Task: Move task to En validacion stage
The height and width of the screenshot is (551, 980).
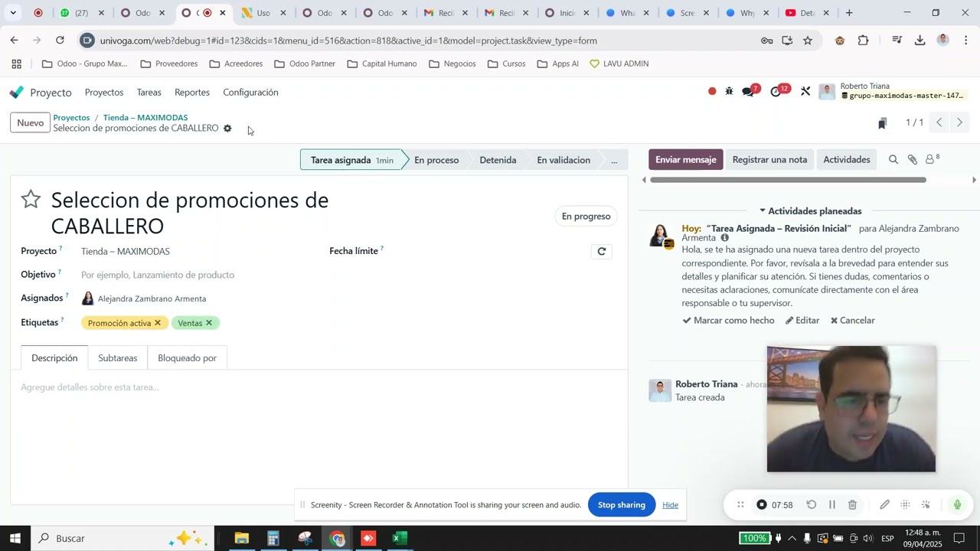Action: [563, 160]
